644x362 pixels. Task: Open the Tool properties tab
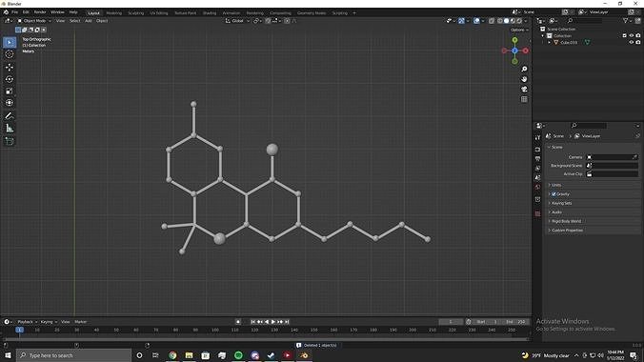(537, 137)
